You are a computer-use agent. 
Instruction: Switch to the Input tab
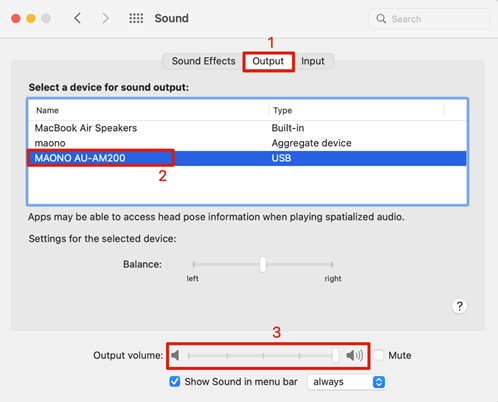pyautogui.click(x=313, y=61)
